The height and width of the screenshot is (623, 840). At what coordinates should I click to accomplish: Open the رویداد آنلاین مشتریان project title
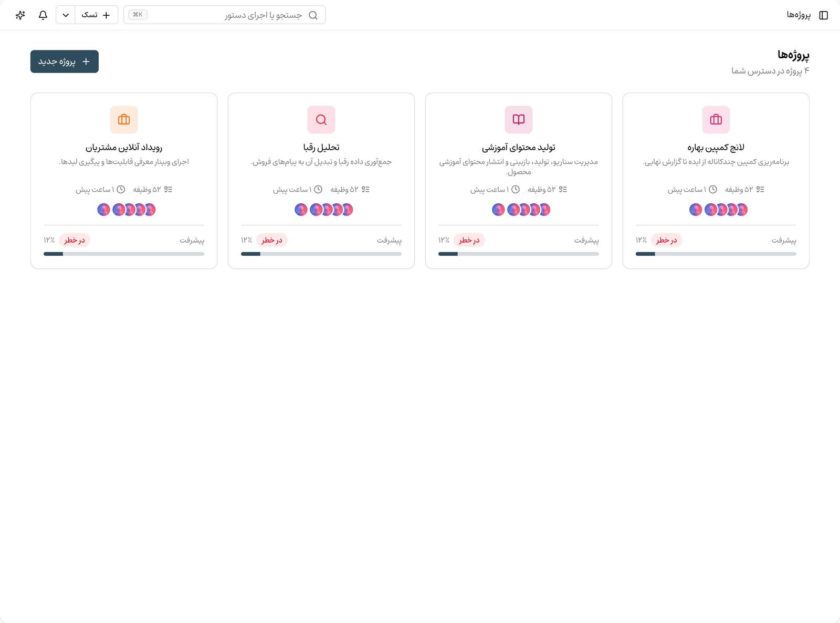click(124, 147)
